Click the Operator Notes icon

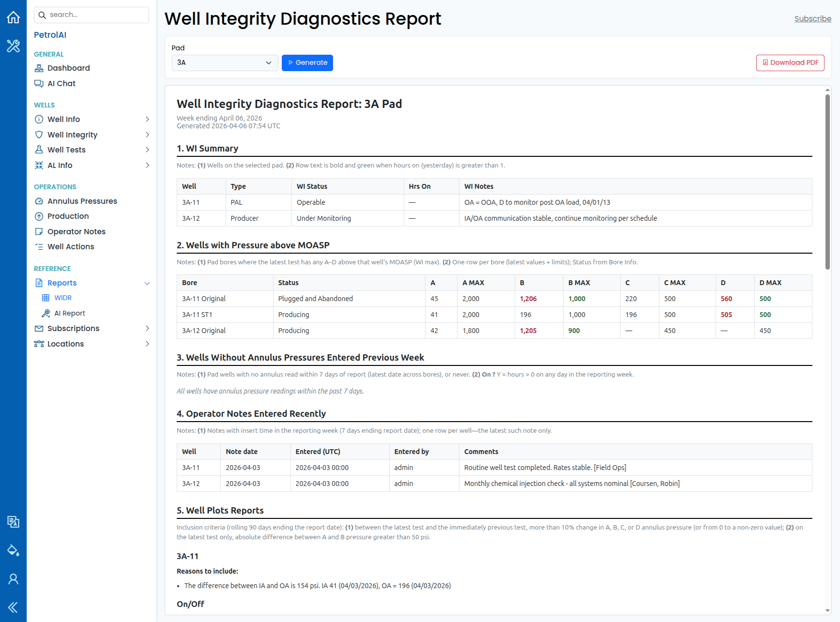pyautogui.click(x=39, y=232)
